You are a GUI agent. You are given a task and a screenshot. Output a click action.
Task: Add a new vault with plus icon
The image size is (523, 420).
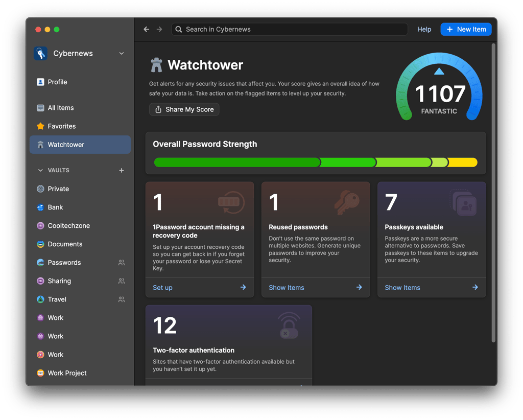click(x=122, y=171)
